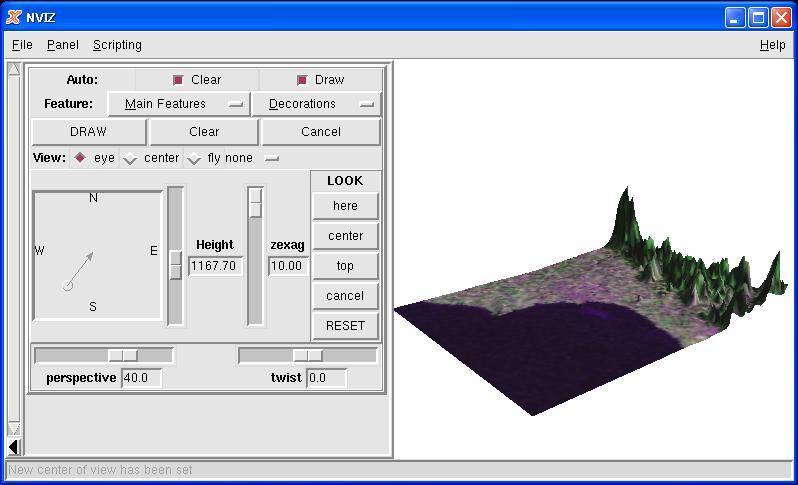Click the Clear button below Feature
This screenshot has width=798, height=485.
click(204, 132)
